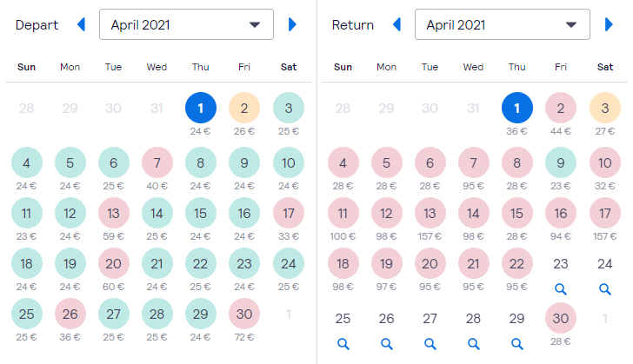633x364 pixels.
Task: Go to previous month in Return calendar
Action: 397,24
